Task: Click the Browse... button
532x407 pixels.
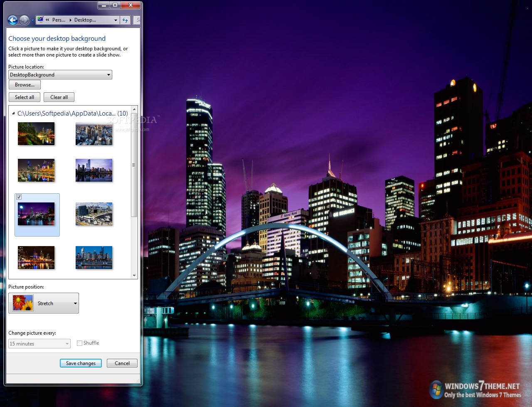Action: 25,85
